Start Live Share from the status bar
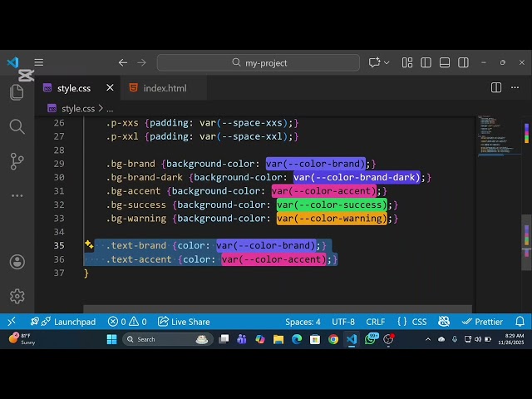This screenshot has height=399, width=532. click(x=184, y=322)
